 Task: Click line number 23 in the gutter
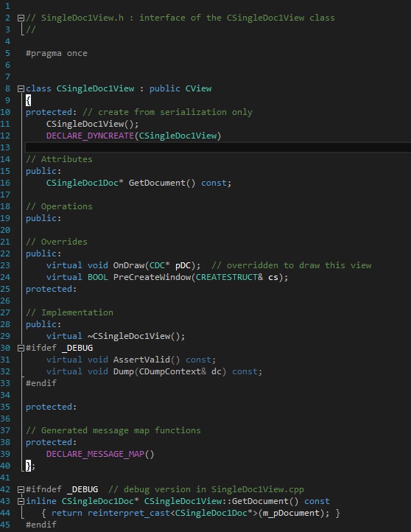click(5, 265)
